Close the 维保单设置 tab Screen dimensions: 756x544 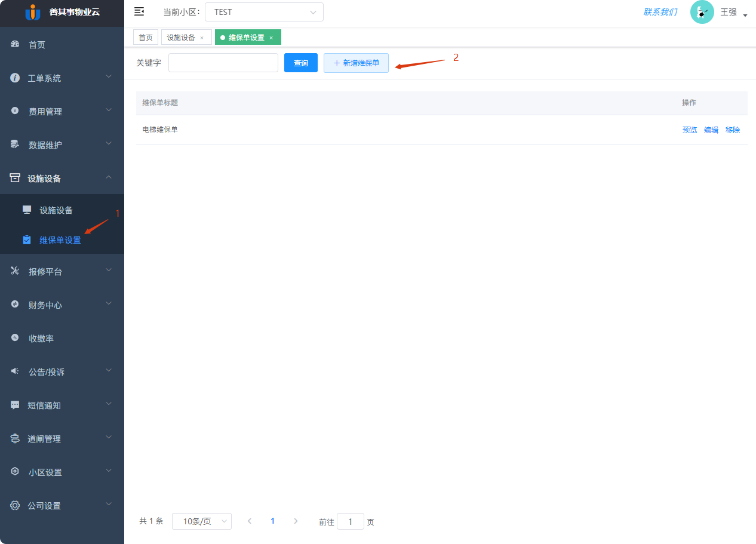(271, 37)
